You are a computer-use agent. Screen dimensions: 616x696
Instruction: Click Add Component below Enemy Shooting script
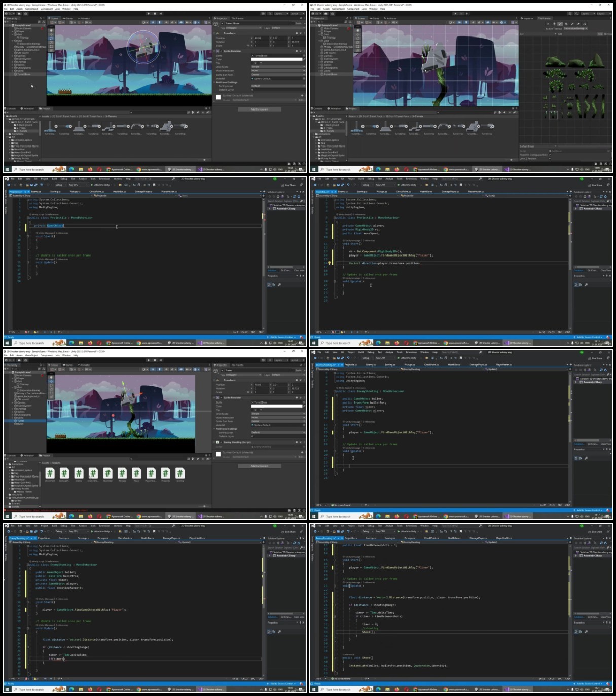coord(259,466)
